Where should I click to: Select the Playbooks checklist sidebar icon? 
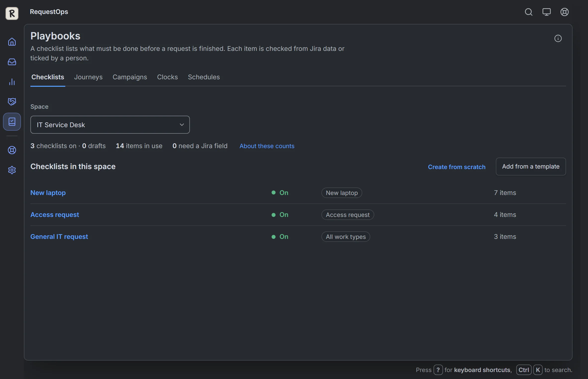point(12,122)
